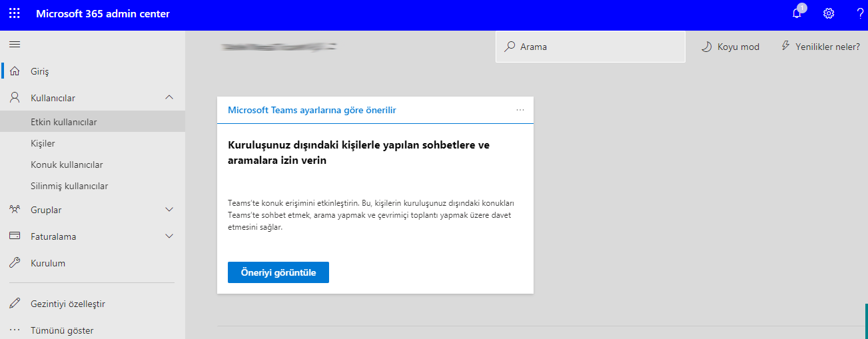The width and height of the screenshot is (868, 339).
Task: Click the Gezintiyi özelleştir pencil icon
Action: point(15,304)
